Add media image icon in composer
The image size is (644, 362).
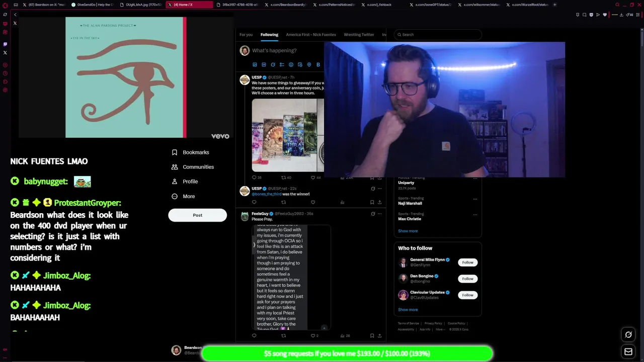pos(255,65)
